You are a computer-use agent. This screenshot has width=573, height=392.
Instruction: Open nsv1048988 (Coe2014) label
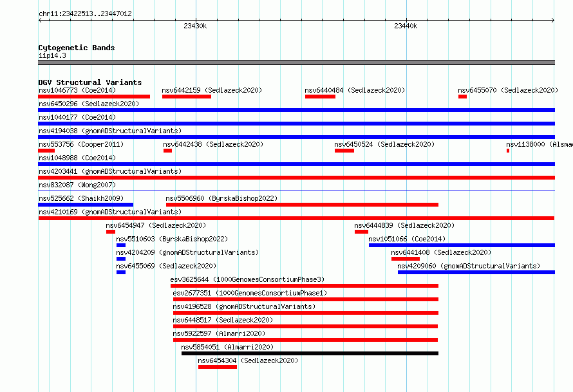[77, 158]
